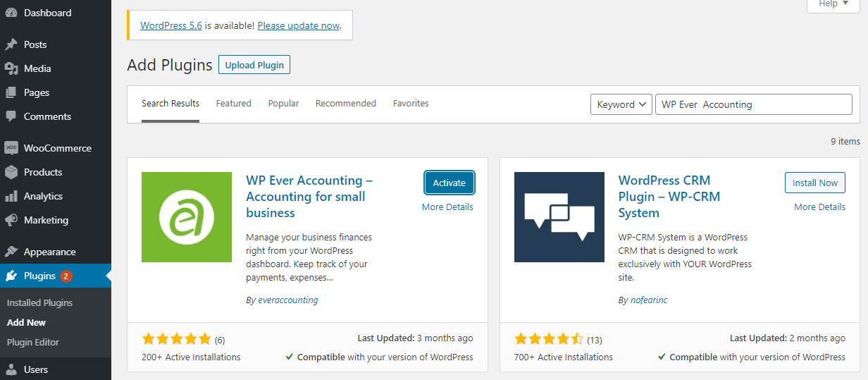868x380 pixels.
Task: Click the Users icon in the sidebar
Action: 11,369
